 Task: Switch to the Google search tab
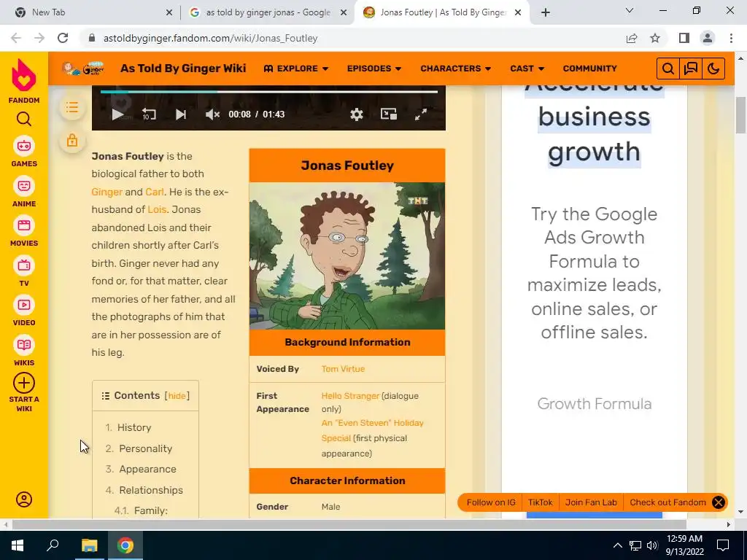tap(267, 12)
